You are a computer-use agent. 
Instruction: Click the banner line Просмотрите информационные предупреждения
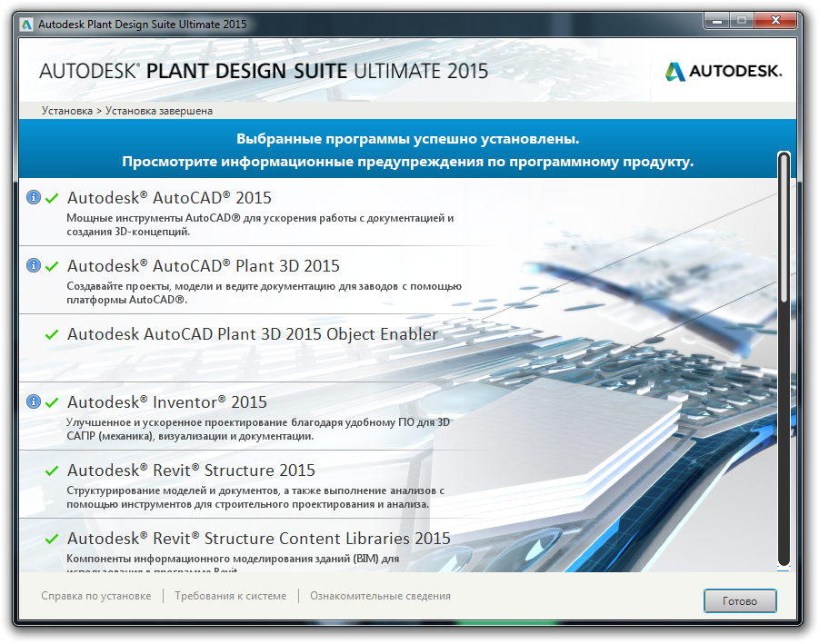(x=408, y=162)
